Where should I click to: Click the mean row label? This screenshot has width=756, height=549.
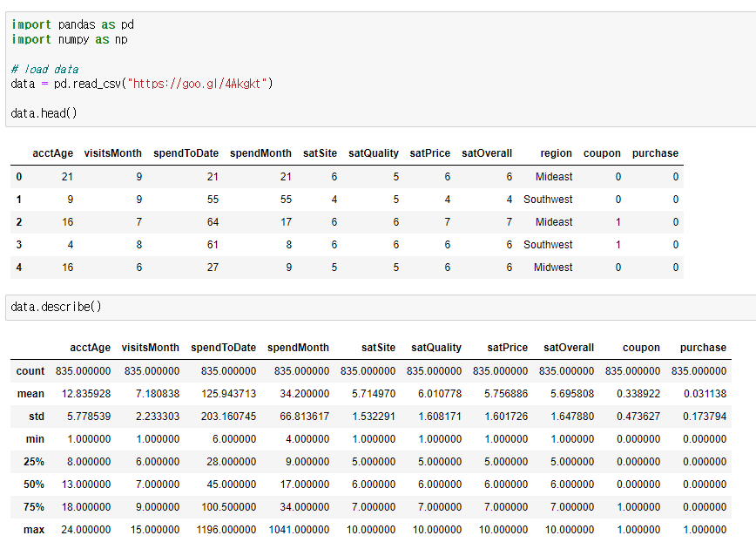point(30,394)
